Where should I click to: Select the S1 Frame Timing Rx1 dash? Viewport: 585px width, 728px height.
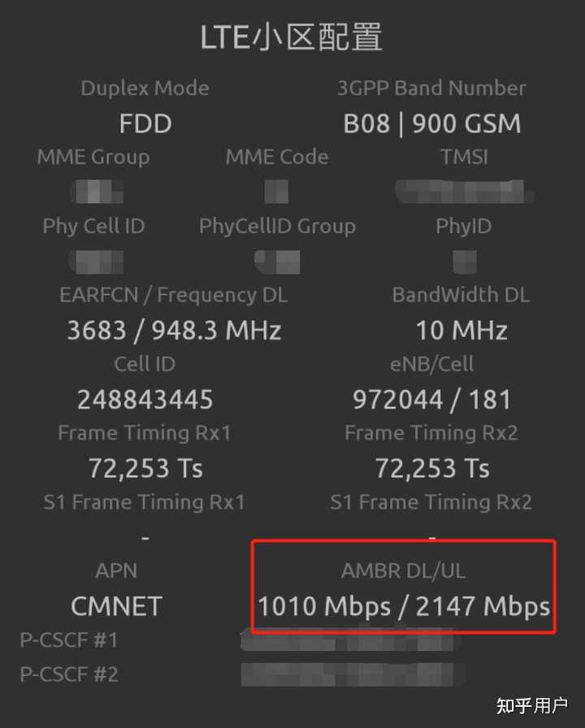145,536
